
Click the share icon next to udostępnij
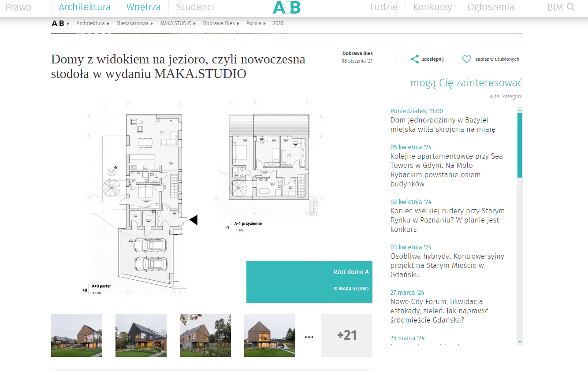click(x=414, y=59)
